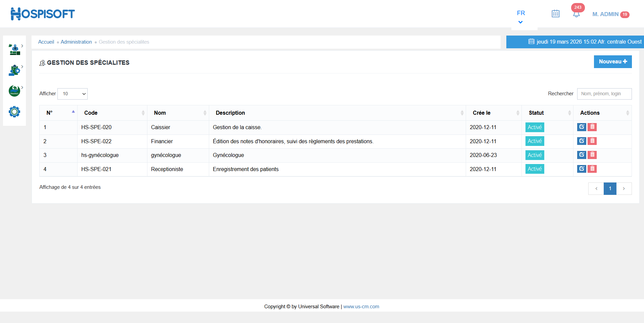
Task: Edit the Caissier specialty row
Action: 582,127
